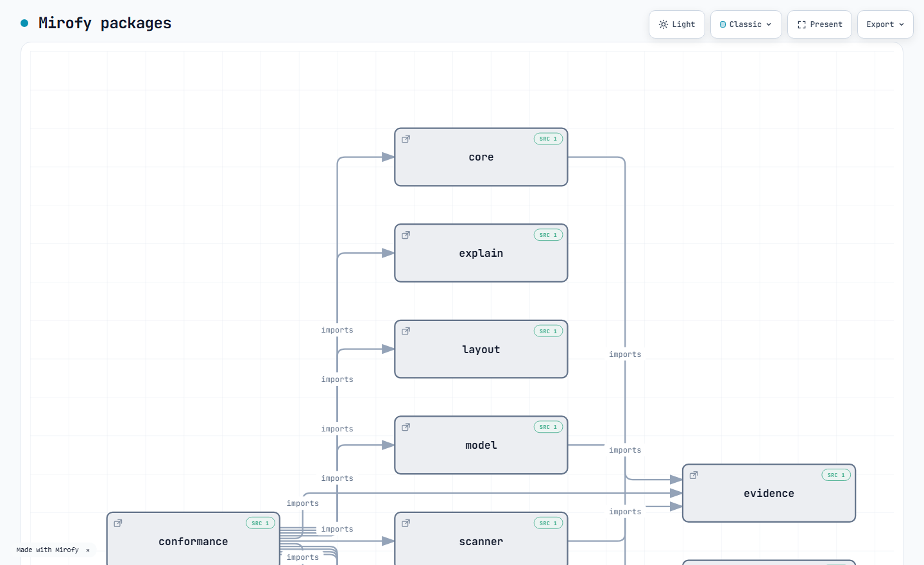Click the SRC 1 badge on evidence
Screen dimensions: 924x565
(836, 475)
